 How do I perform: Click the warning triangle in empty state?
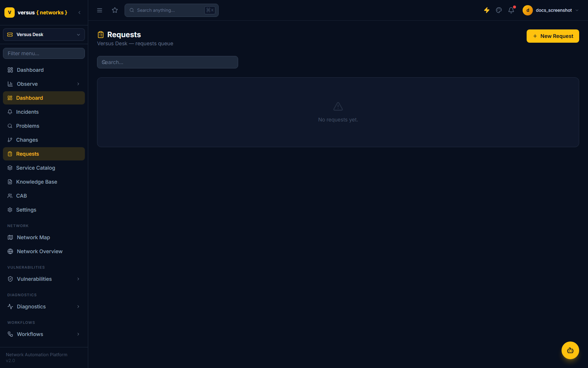tap(338, 106)
